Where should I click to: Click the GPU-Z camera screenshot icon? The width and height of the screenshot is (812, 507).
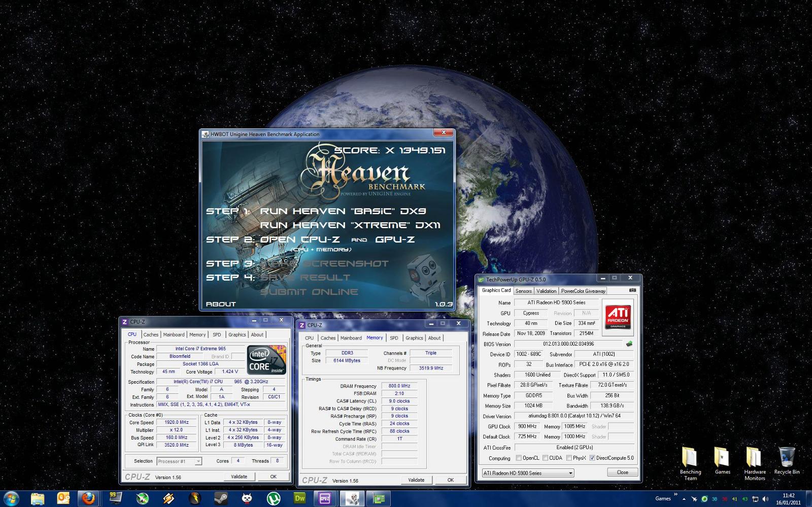pyautogui.click(x=632, y=290)
